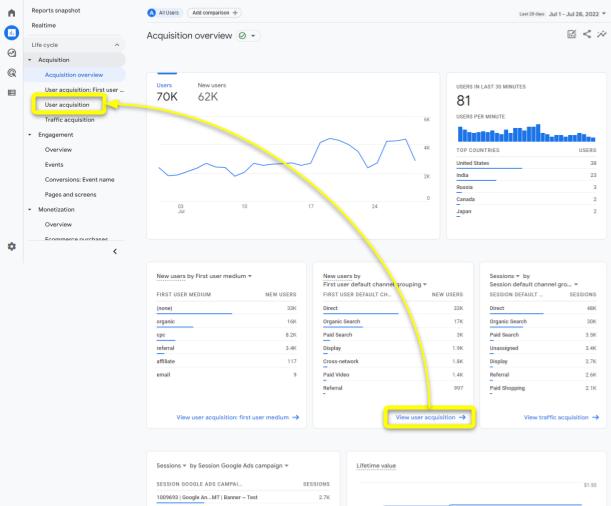Click Paid Video row in channel grouping card

tap(393, 375)
